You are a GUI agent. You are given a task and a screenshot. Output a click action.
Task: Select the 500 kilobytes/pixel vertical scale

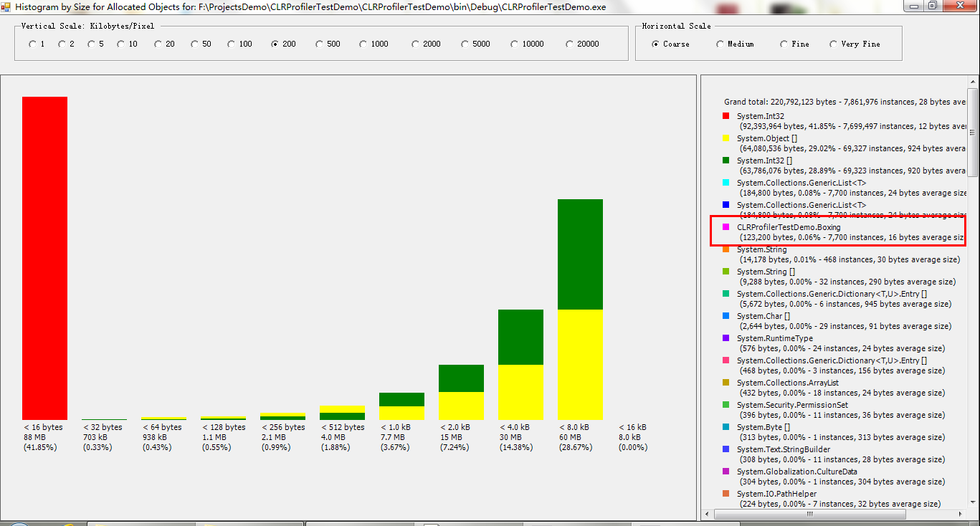coord(319,44)
